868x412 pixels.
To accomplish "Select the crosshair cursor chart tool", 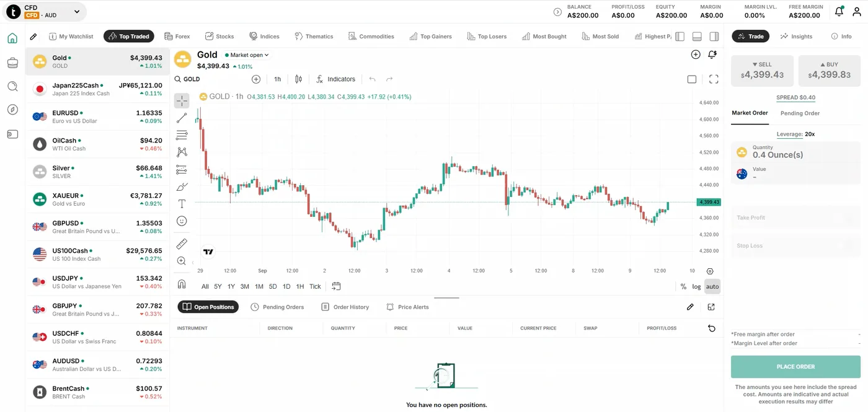I will tap(182, 101).
